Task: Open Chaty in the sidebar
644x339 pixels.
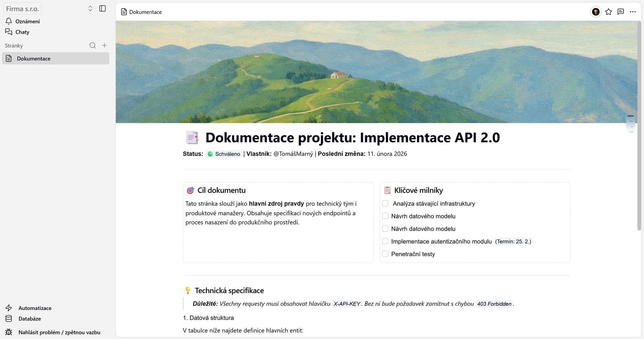Action: [22, 32]
